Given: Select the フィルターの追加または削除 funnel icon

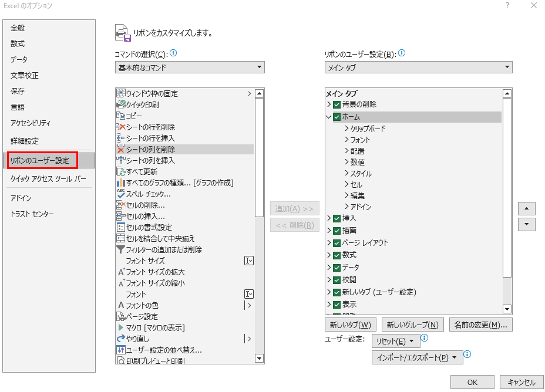Looking at the screenshot, I should tap(122, 249).
